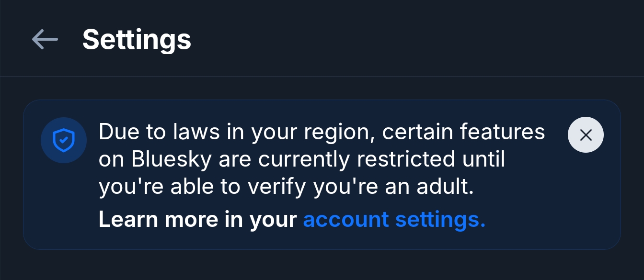Viewport: 644px width, 280px height.
Task: Click the Settings page heading
Action: point(137,39)
